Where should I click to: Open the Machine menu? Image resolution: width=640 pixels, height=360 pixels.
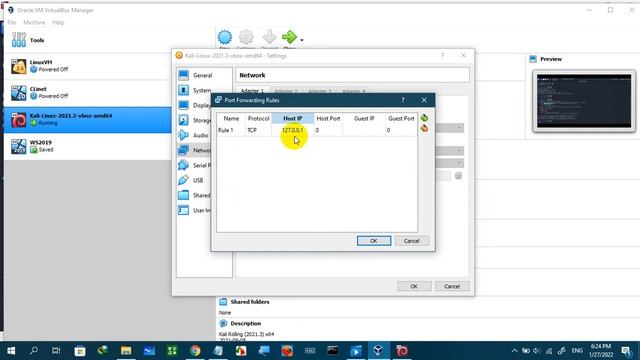coord(34,22)
